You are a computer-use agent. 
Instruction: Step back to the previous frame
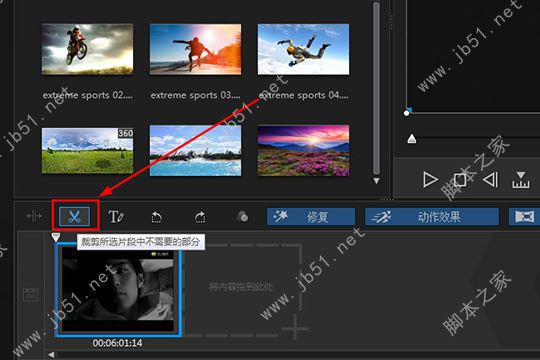click(490, 180)
